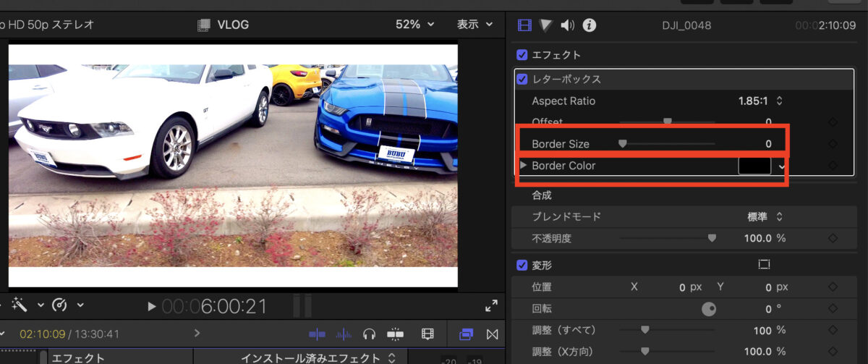The height and width of the screenshot is (364, 868).
Task: Open the 52% zoom dropdown
Action: 415,25
